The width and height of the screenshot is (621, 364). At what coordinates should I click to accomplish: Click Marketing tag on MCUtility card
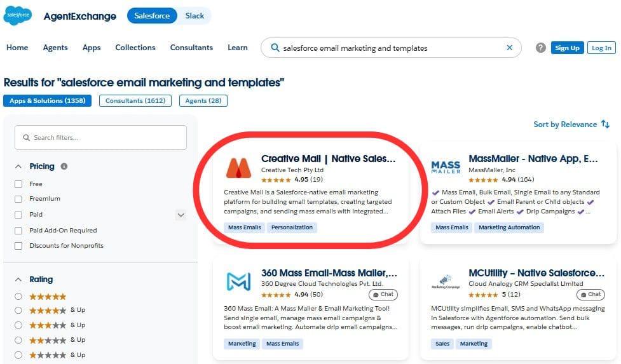click(x=474, y=344)
